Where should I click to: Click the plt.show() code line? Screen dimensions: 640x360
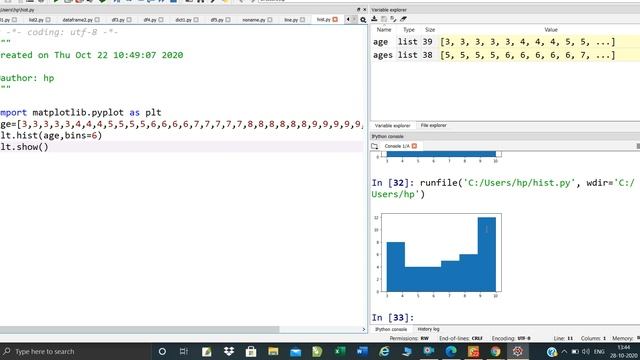[24, 147]
